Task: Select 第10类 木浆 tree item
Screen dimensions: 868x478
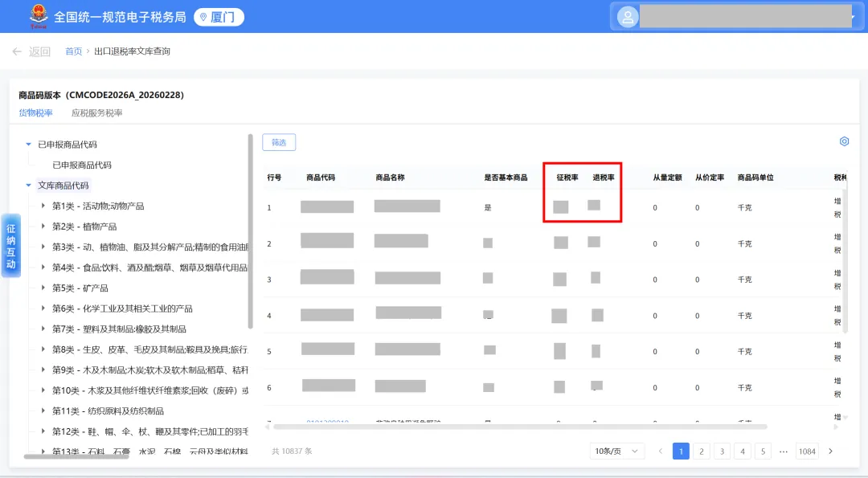Action: point(150,390)
